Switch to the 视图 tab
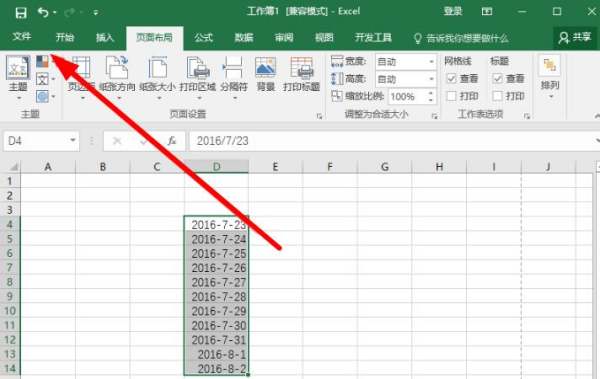The height and width of the screenshot is (379, 600). [324, 37]
